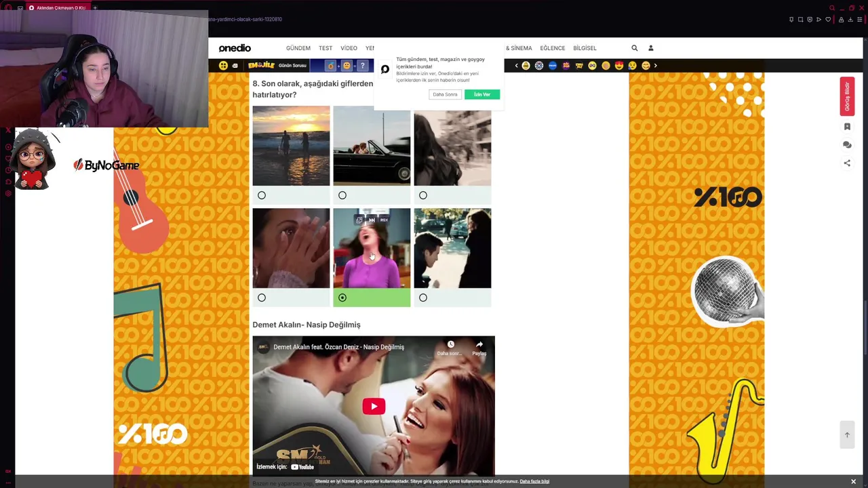Click the couple on street gif thumbnail

(452, 248)
